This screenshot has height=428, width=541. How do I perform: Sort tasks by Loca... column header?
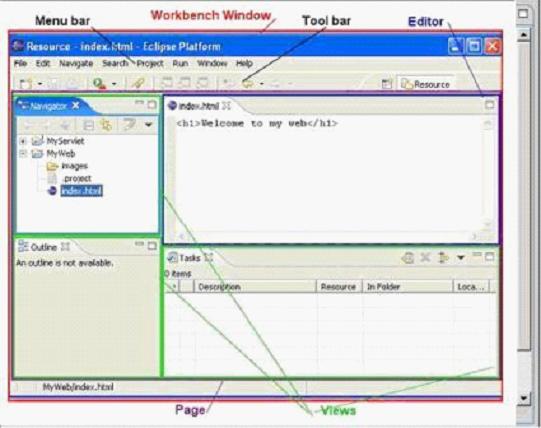point(471,287)
